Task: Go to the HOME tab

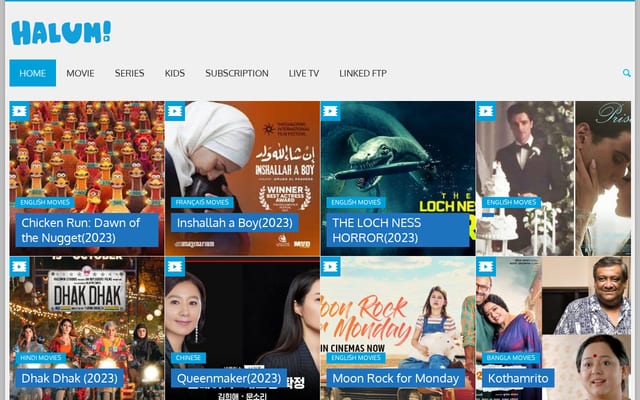Action: [33, 73]
